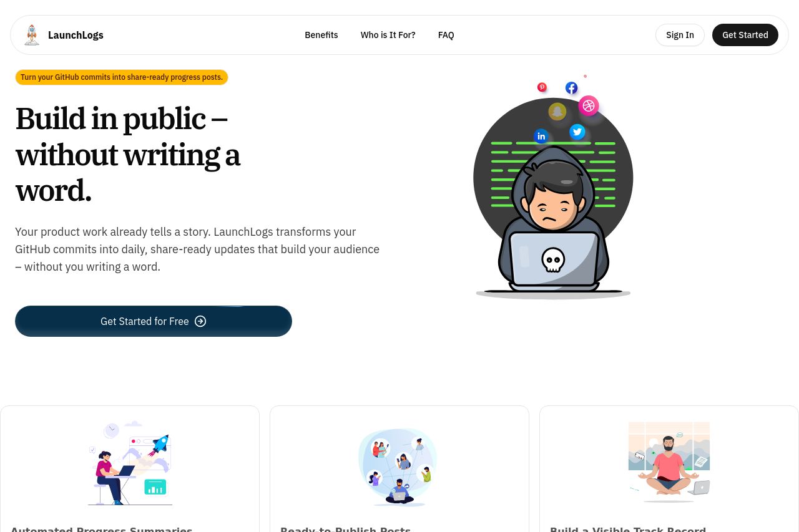Click the Pinterest icon in the hero illustration
799x532 pixels.
coord(542,87)
